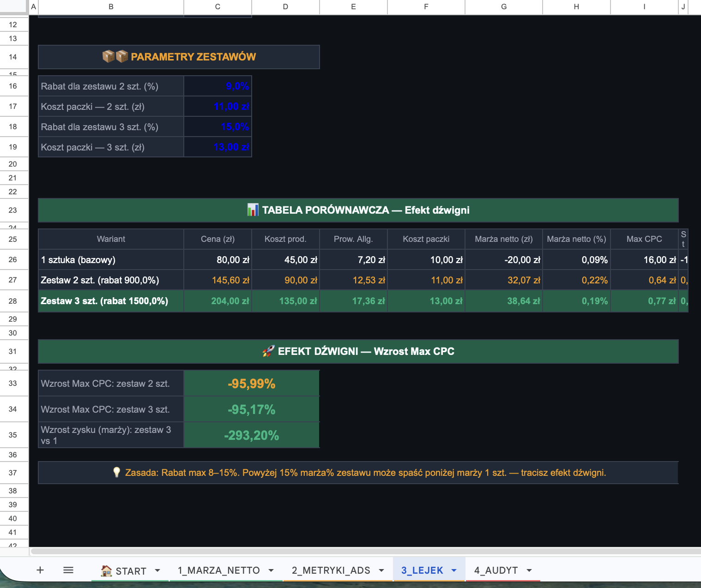Switch to the 2_METRYKI_ADS sheet tab
Image resolution: width=701 pixels, height=588 pixels.
(x=331, y=570)
